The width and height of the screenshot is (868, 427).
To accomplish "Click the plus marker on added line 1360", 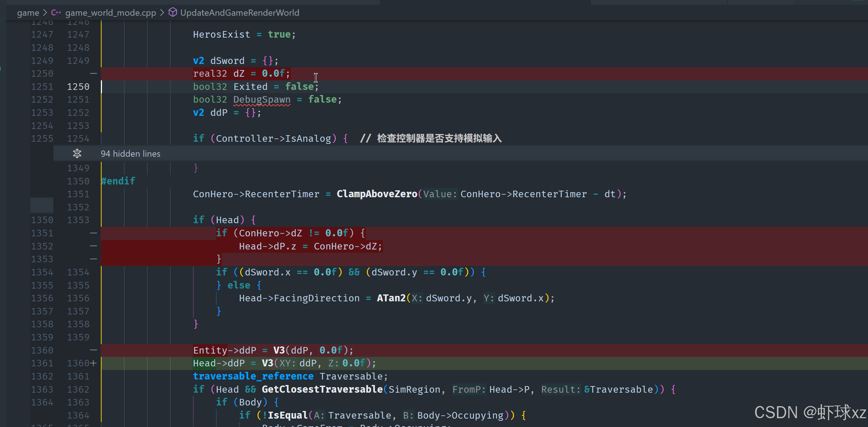I will [94, 363].
